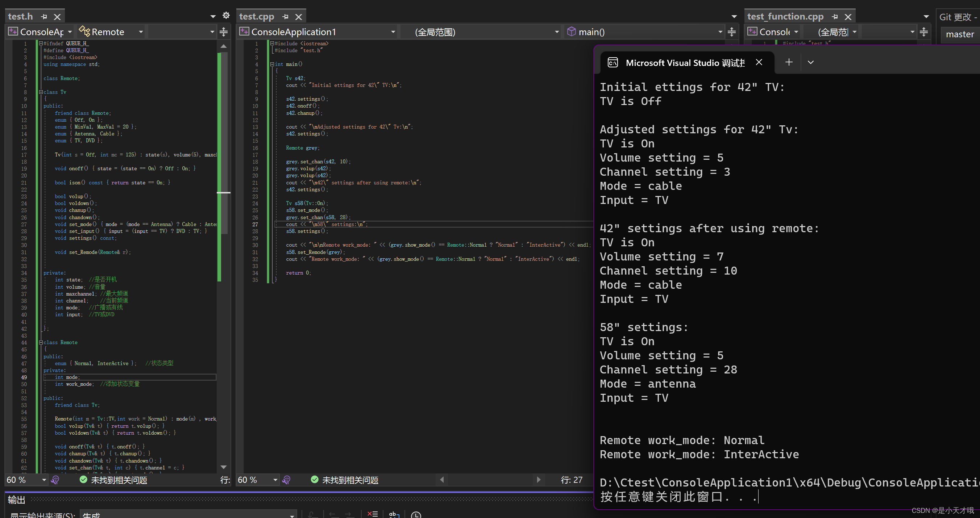980x518 pixels.
Task: Toggle word wrap in the Output panel
Action: [x=394, y=514]
